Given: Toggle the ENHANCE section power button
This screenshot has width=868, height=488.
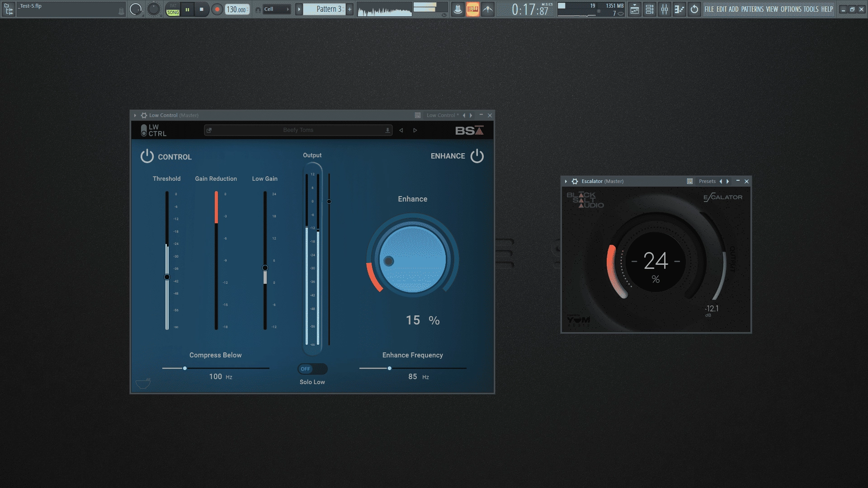Looking at the screenshot, I should point(477,156).
